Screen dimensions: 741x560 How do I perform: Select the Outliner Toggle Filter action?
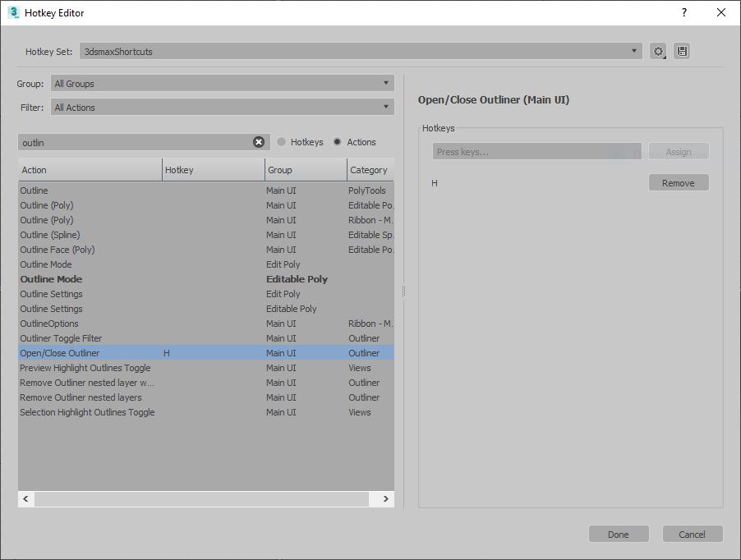point(206,338)
